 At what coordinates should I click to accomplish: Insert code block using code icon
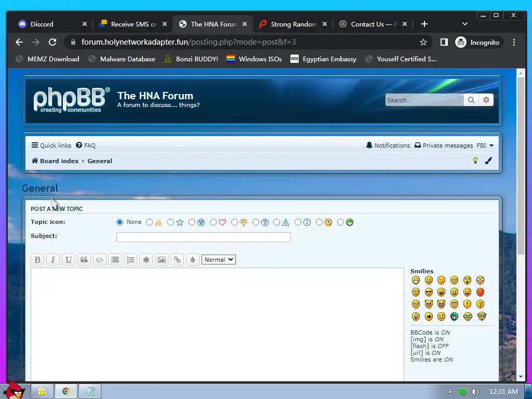pos(99,260)
